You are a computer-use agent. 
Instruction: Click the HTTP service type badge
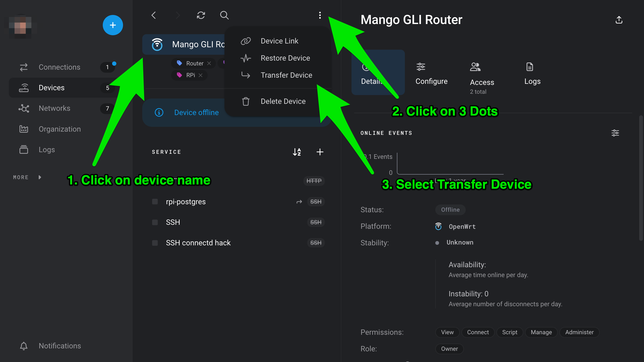tap(314, 181)
